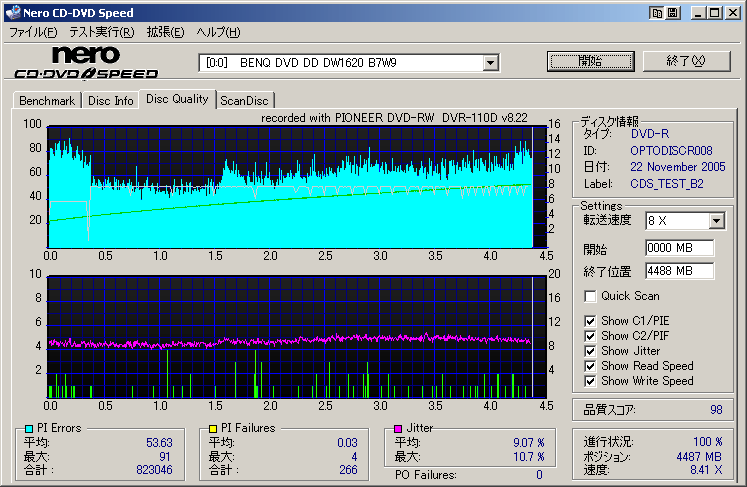
Task: Open the BENQ DVD drive selection dropdown
Action: tap(490, 63)
